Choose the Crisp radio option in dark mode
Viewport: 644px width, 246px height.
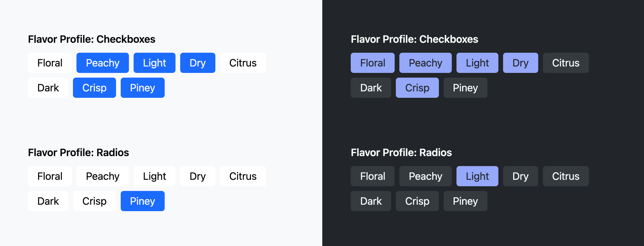tap(417, 201)
